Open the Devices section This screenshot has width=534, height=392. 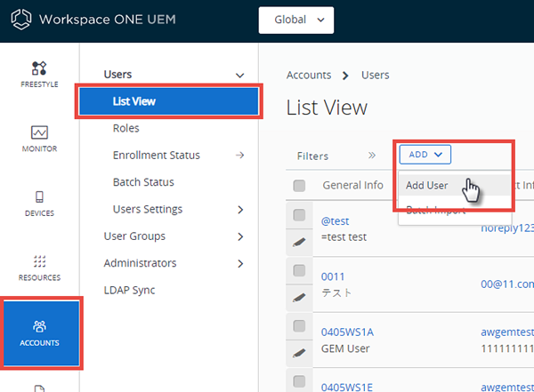[39, 204]
